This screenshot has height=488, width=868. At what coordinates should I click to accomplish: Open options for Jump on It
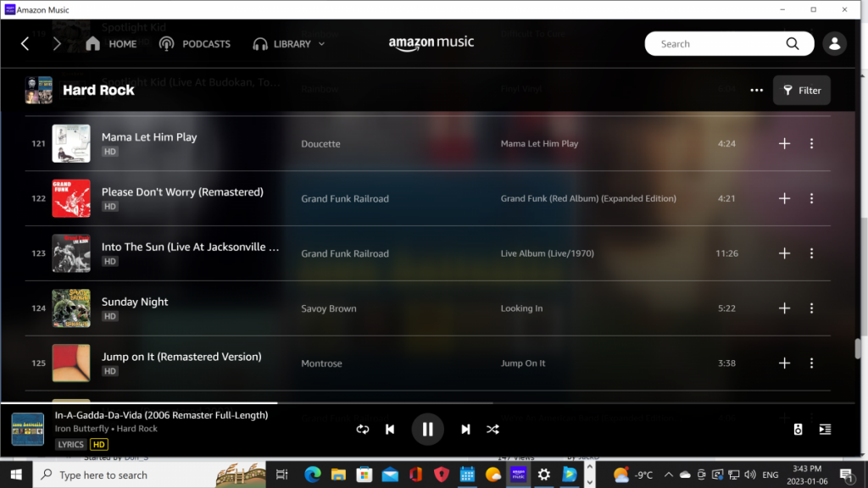[x=811, y=363]
